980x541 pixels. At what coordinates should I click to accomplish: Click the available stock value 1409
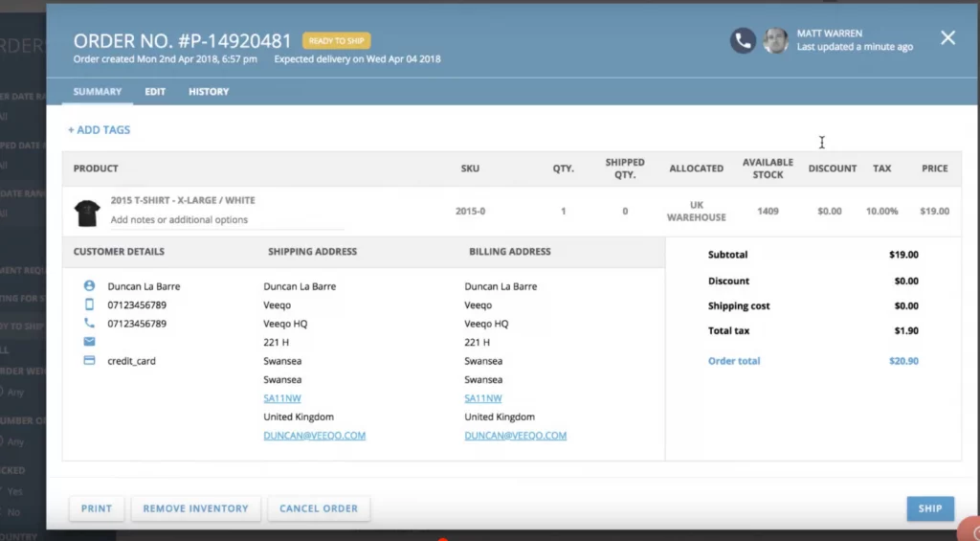point(768,211)
